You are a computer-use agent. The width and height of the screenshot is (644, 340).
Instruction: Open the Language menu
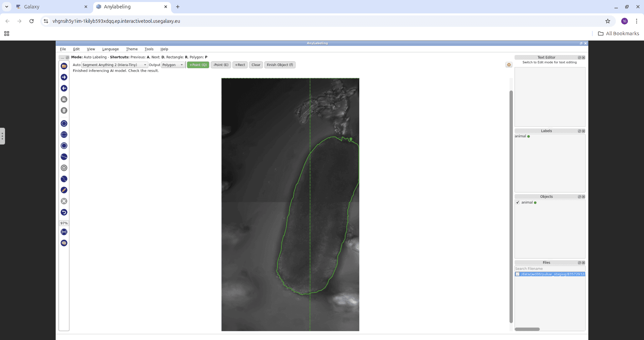[x=110, y=49]
